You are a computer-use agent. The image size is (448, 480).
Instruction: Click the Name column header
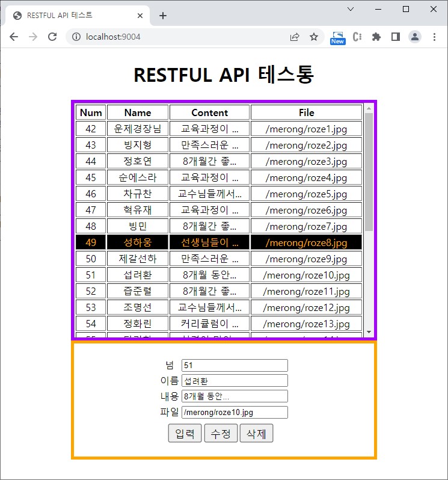coord(138,112)
